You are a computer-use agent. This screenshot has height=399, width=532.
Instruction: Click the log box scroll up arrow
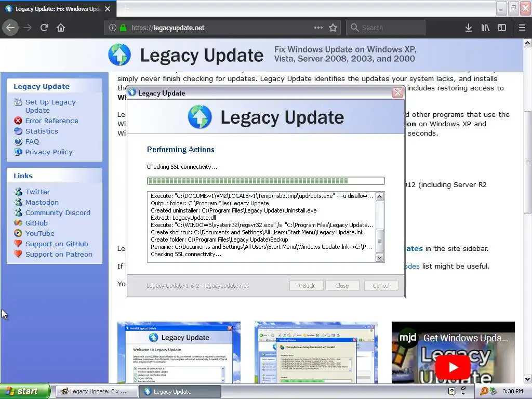pyautogui.click(x=380, y=196)
